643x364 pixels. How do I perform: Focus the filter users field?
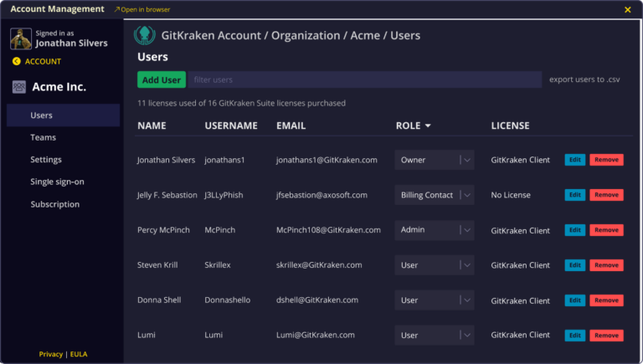click(365, 79)
